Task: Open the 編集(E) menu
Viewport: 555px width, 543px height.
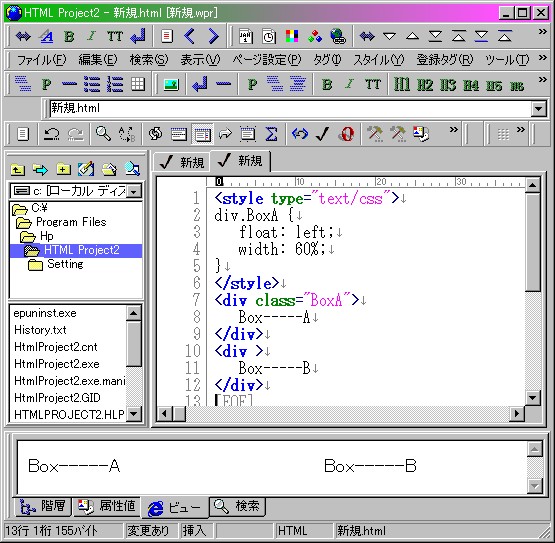Action: coord(98,60)
